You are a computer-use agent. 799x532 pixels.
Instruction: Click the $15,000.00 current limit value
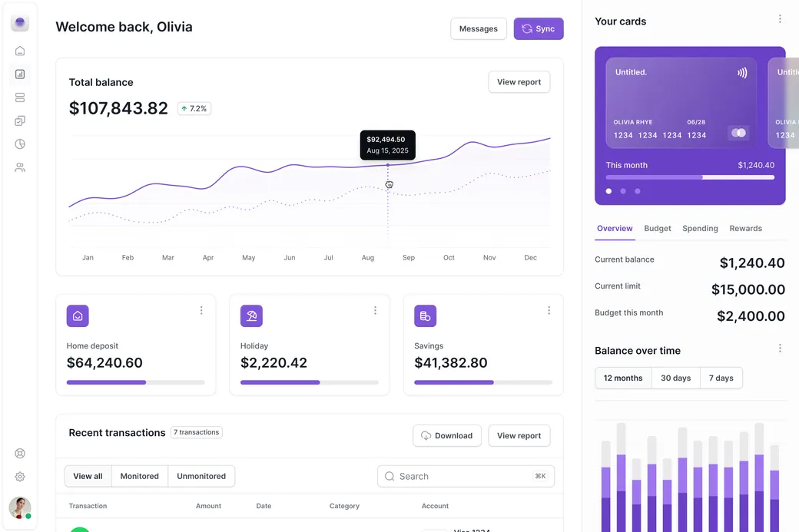pos(748,289)
